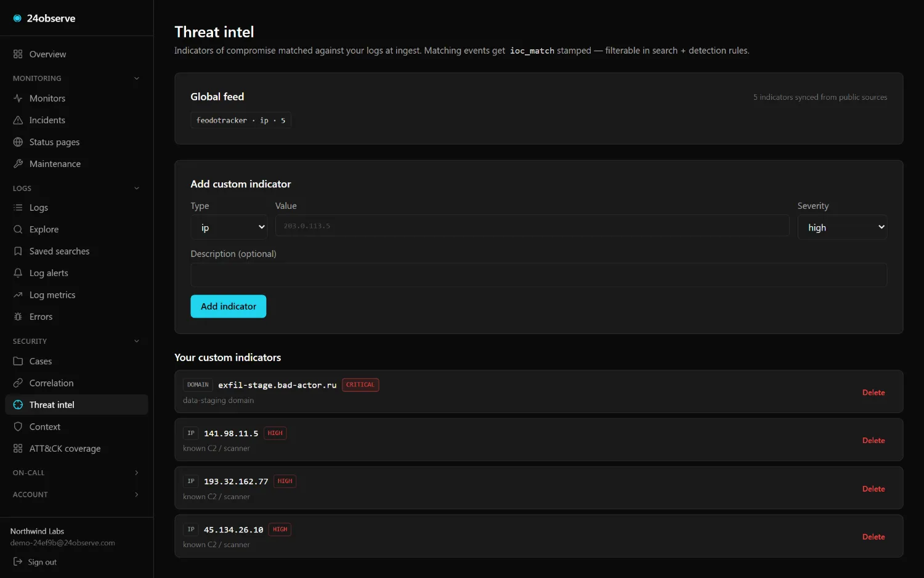Click the Sign out arrow icon
The height and width of the screenshot is (578, 924).
coord(18,562)
